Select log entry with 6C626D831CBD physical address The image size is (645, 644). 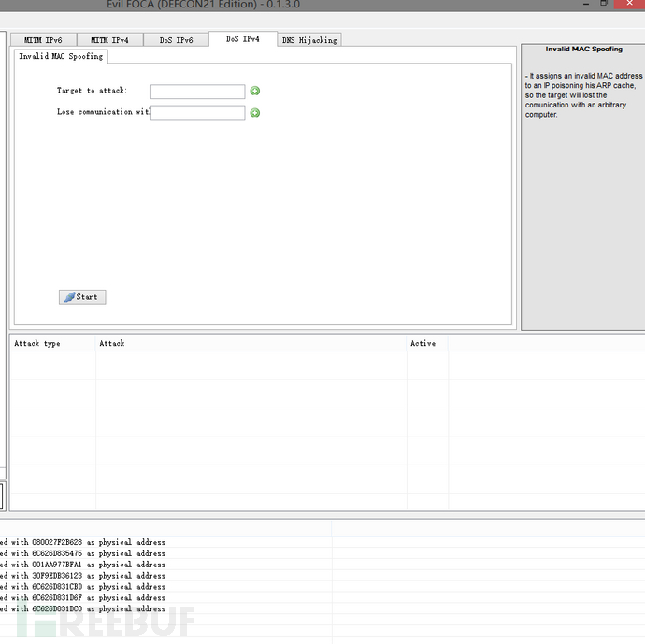click(165, 586)
